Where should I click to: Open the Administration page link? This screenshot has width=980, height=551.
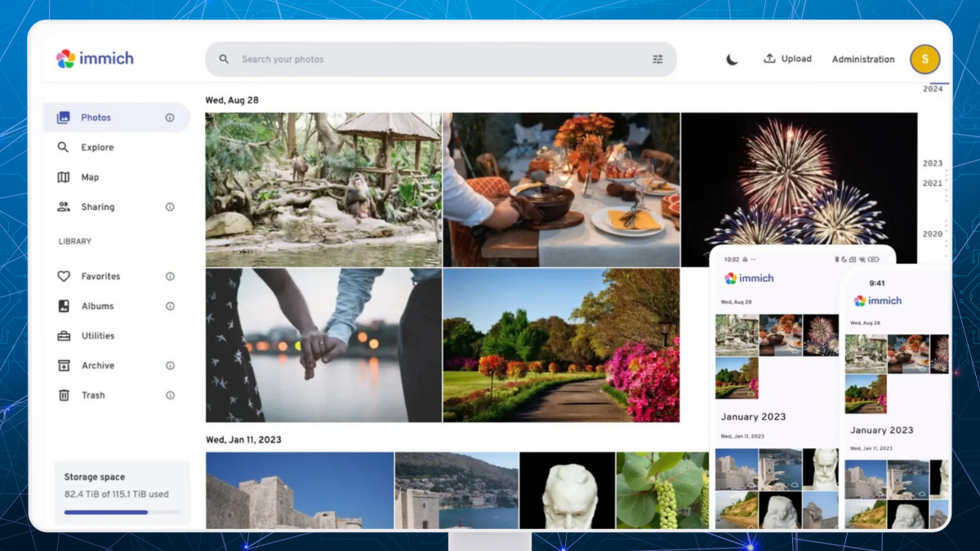point(862,60)
